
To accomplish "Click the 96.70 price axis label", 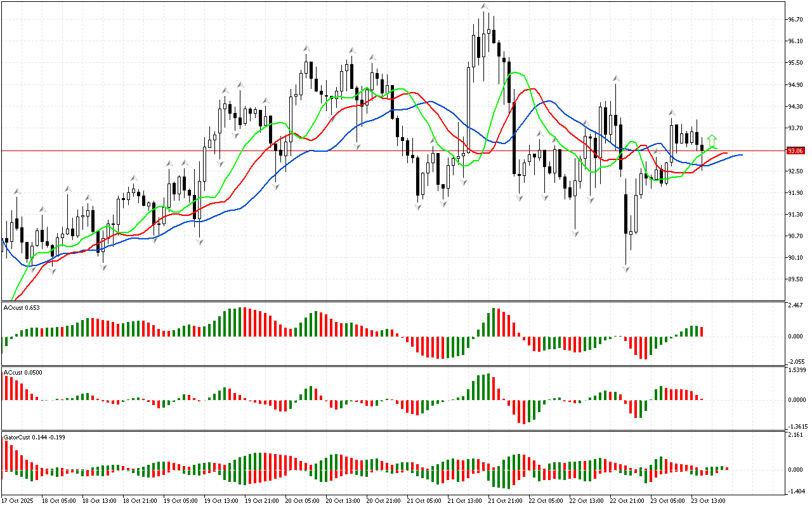I will point(795,20).
